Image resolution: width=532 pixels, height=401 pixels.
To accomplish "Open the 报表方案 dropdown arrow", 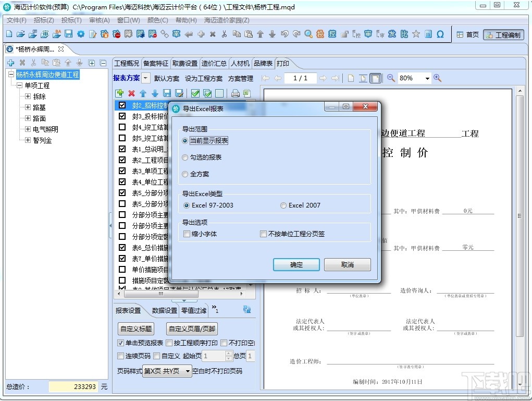I will point(145,78).
